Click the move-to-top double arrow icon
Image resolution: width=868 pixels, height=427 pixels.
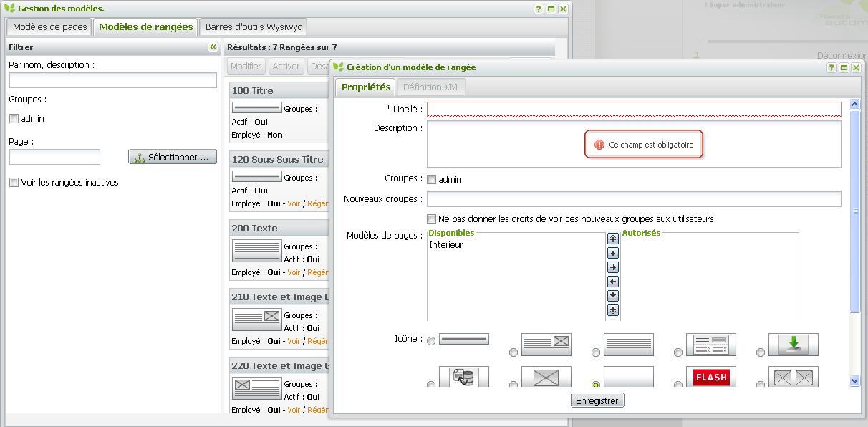613,239
